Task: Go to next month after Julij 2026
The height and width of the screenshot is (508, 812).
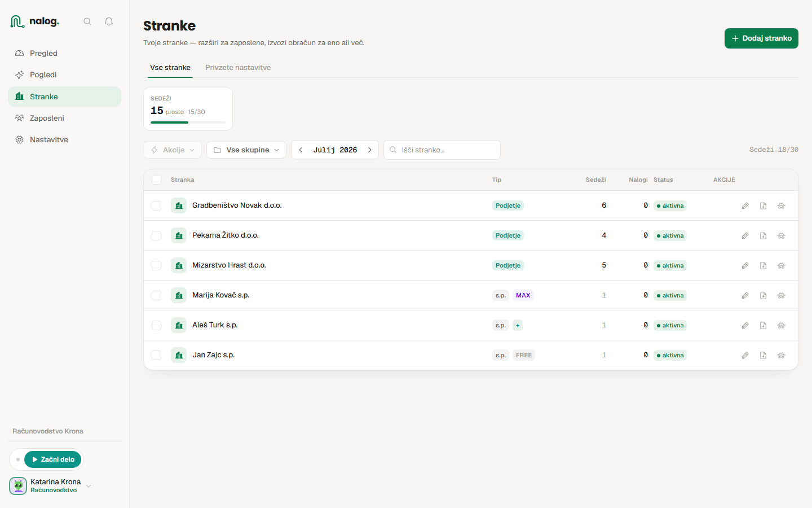Action: 369,150
